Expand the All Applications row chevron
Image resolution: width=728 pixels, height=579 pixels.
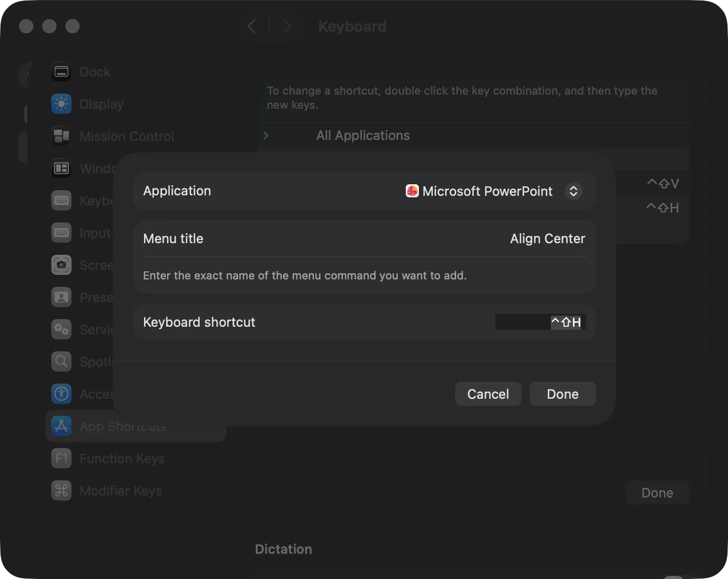pos(266,136)
